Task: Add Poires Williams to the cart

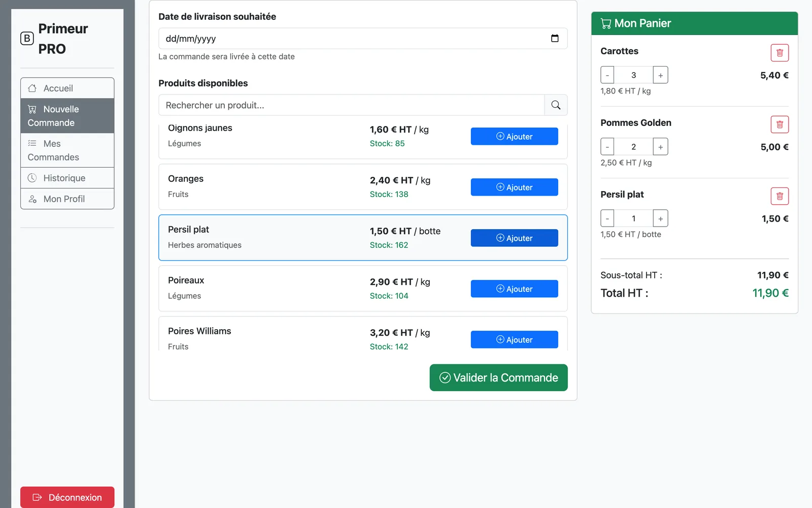Action: (x=514, y=339)
